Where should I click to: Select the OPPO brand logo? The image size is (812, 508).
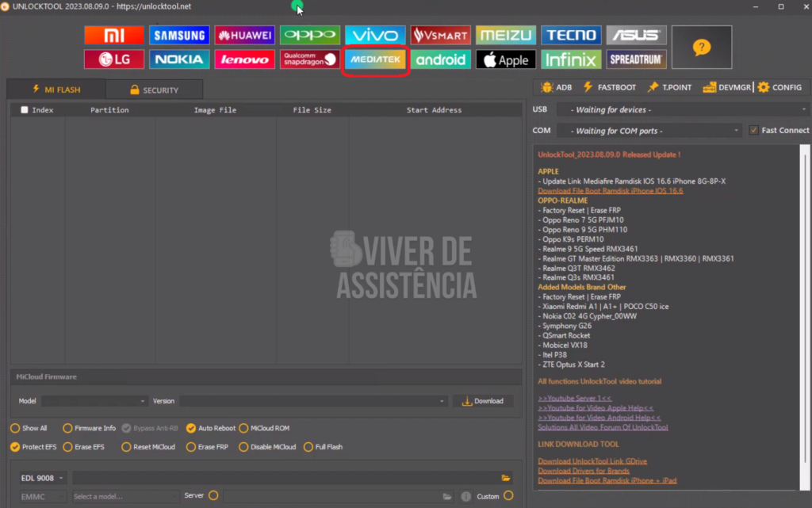tap(310, 35)
